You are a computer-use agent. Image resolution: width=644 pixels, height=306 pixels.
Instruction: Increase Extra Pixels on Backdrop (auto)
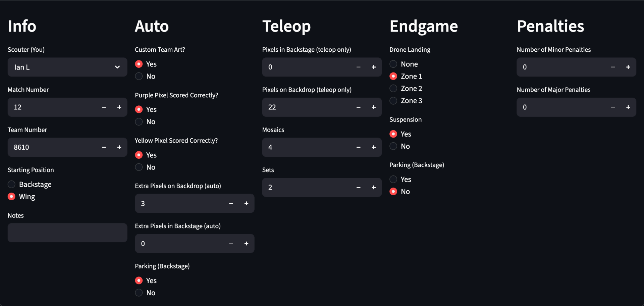pyautogui.click(x=246, y=203)
